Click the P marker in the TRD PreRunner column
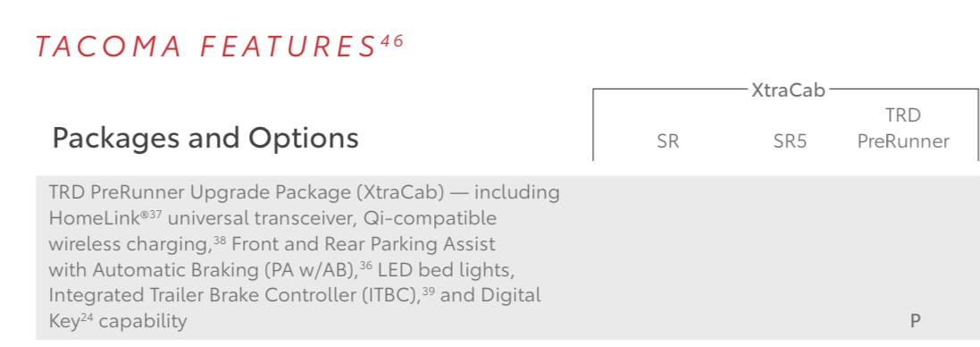Image resolution: width=980 pixels, height=347 pixels. tap(915, 321)
